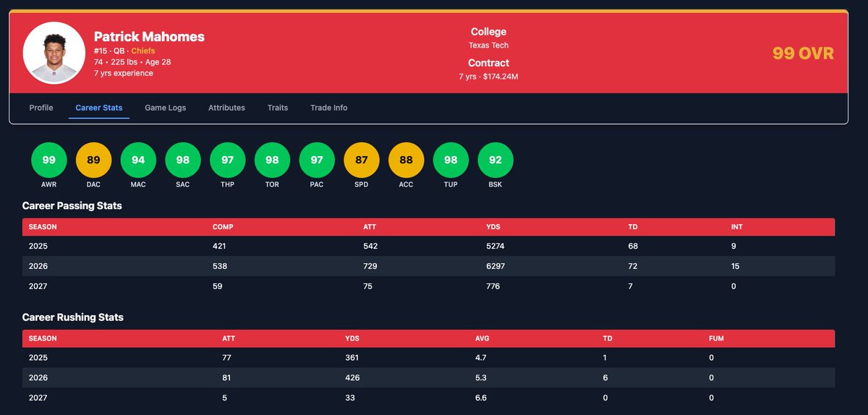The height and width of the screenshot is (415, 868).
Task: Click rushing average value 6.6
Action: tap(480, 397)
